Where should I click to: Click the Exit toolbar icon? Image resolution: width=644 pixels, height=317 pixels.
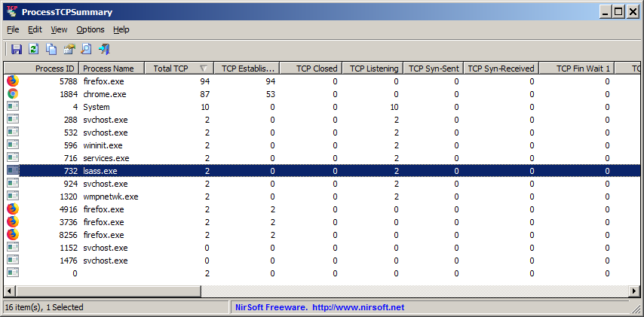[x=104, y=49]
